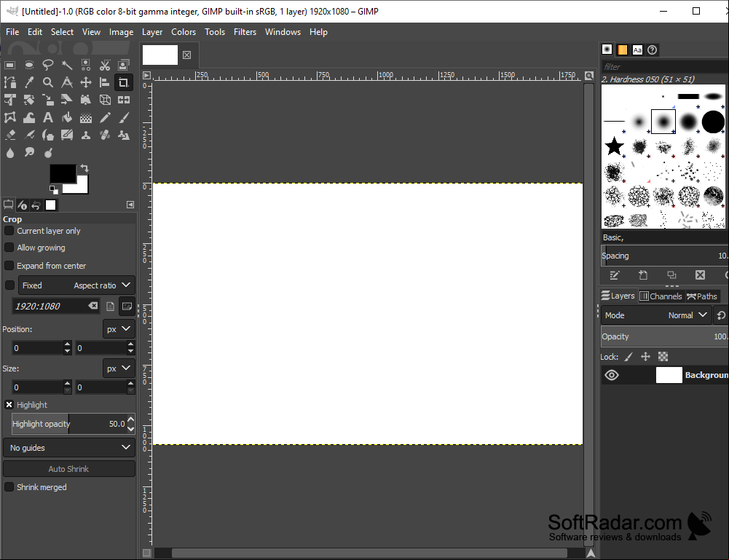Select the Ellipse Select tool

click(29, 65)
